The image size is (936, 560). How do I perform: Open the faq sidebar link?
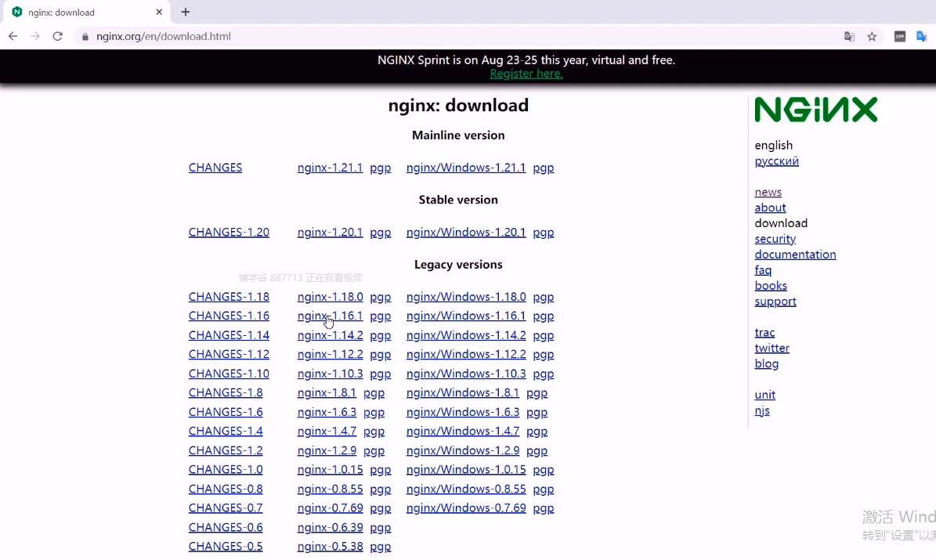tap(763, 270)
